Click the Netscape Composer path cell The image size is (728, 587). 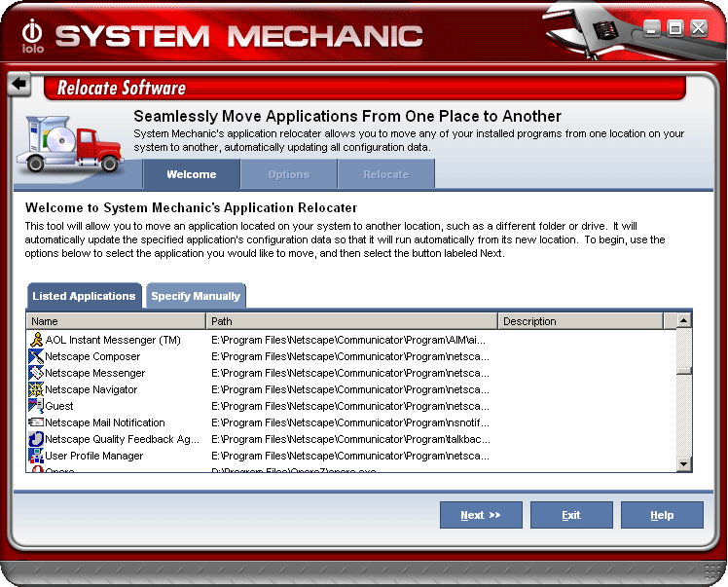[350, 356]
